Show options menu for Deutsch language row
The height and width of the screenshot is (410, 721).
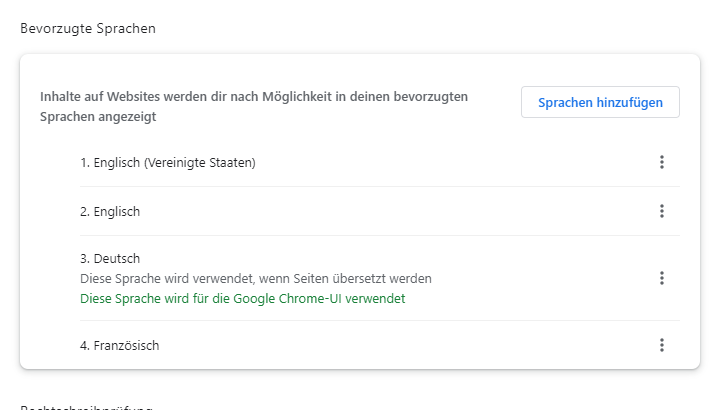662,278
